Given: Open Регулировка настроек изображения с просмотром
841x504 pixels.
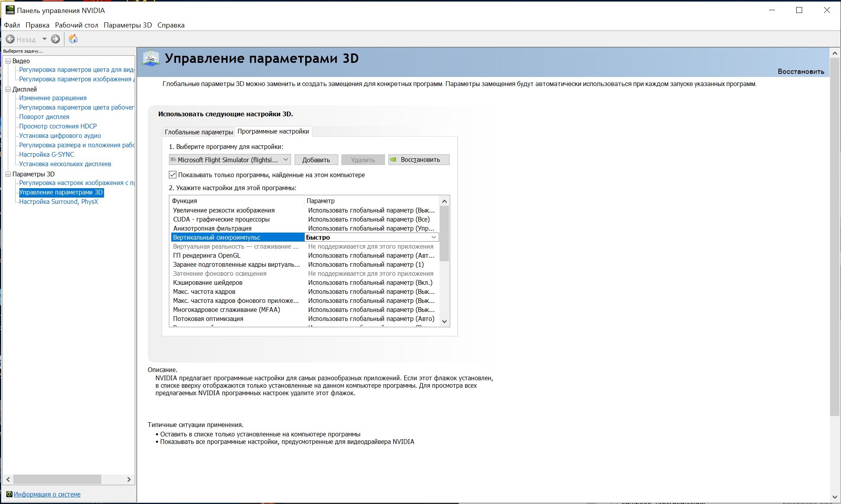Looking at the screenshot, I should pos(76,183).
